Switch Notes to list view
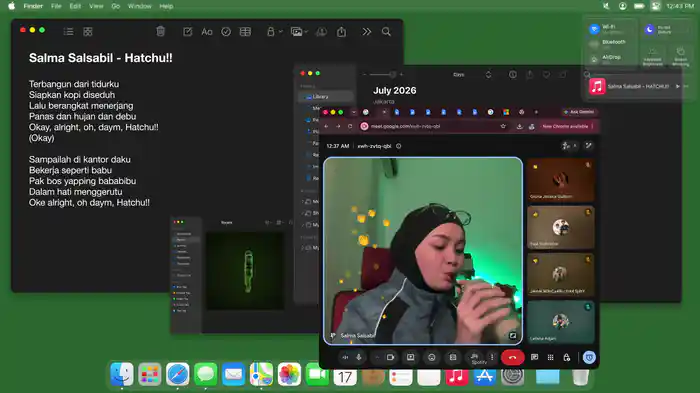700x393 pixels. (x=68, y=32)
